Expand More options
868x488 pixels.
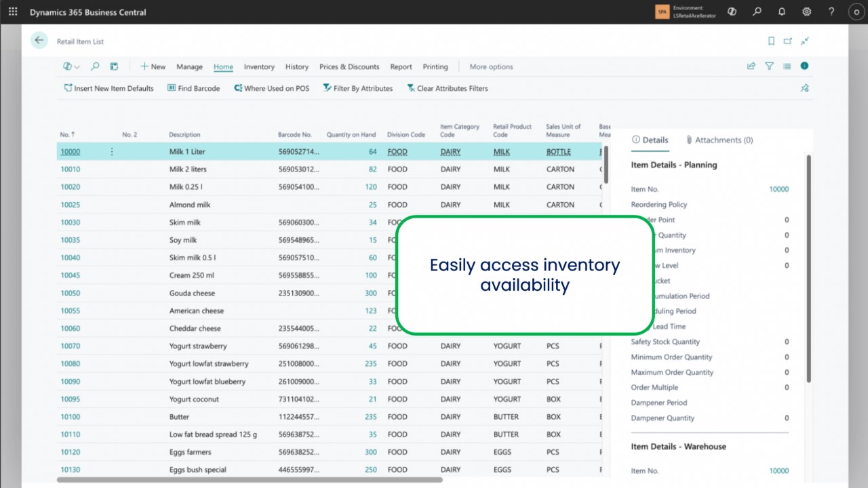point(491,66)
